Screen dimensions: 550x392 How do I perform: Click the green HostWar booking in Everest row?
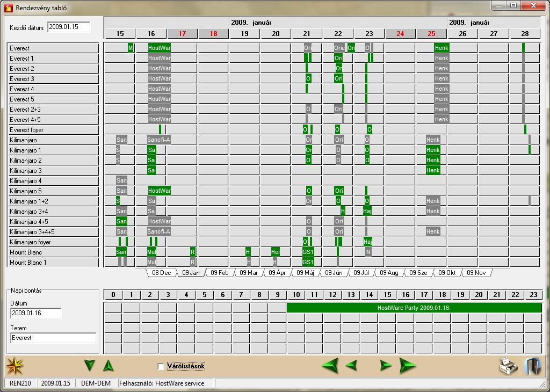pyautogui.click(x=159, y=48)
